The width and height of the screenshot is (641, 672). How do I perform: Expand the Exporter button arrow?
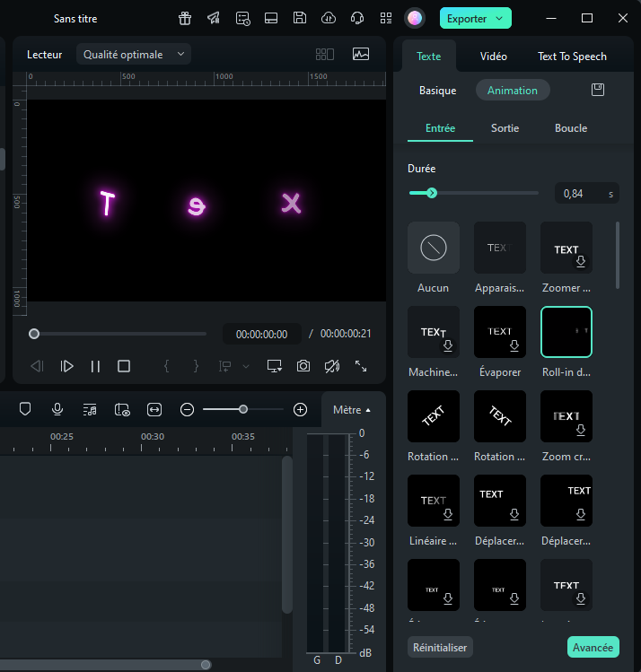(499, 19)
